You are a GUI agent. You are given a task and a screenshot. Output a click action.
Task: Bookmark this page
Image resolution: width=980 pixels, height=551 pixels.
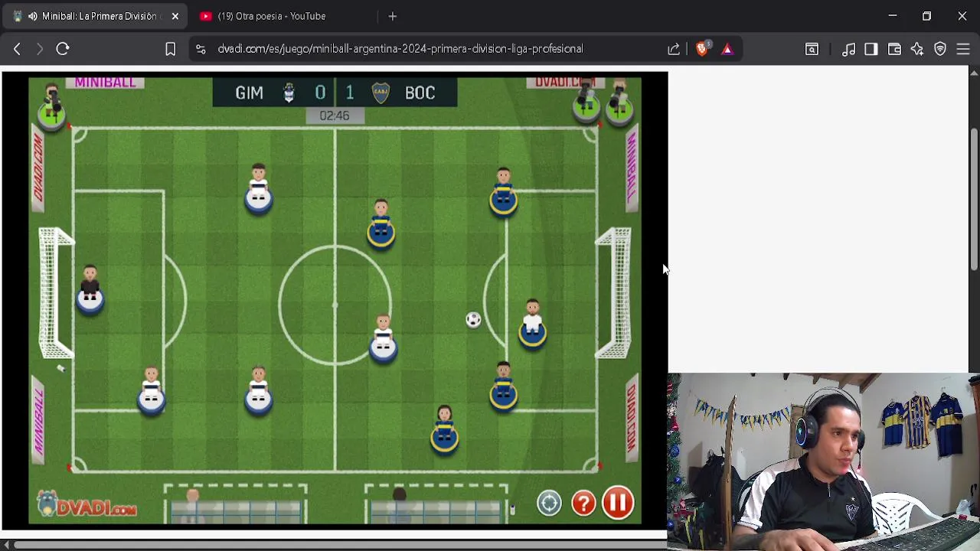coord(170,49)
